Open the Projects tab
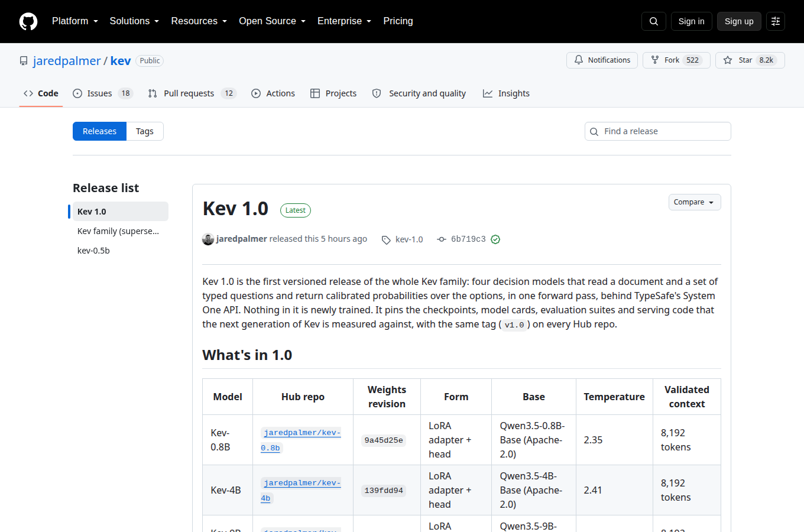804x532 pixels. click(333, 93)
